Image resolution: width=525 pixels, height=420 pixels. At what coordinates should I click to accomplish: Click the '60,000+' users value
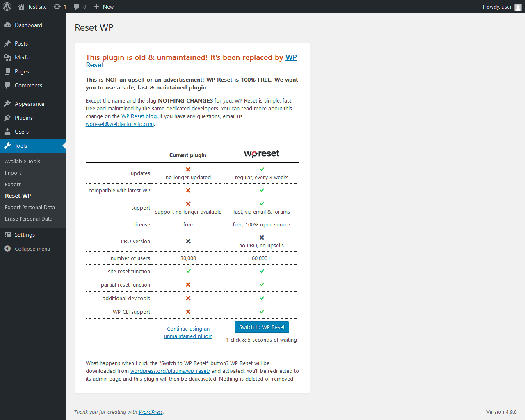(x=261, y=258)
